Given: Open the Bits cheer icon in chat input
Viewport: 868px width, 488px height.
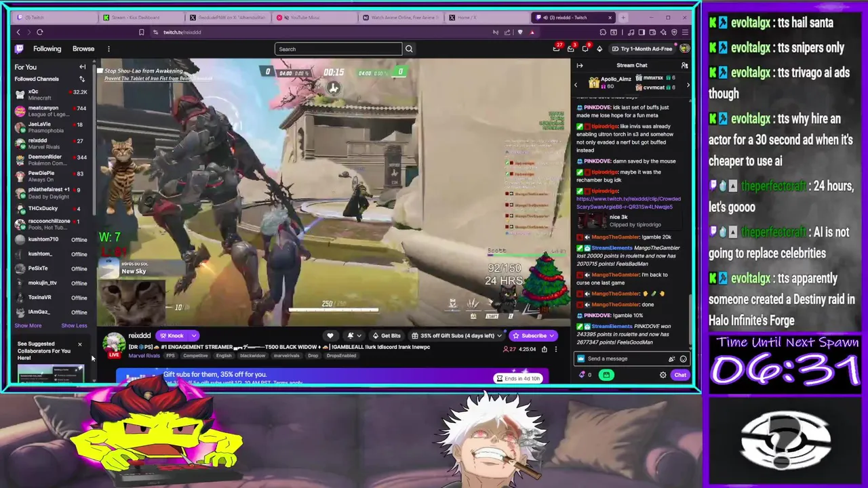Looking at the screenshot, I should 671,359.
